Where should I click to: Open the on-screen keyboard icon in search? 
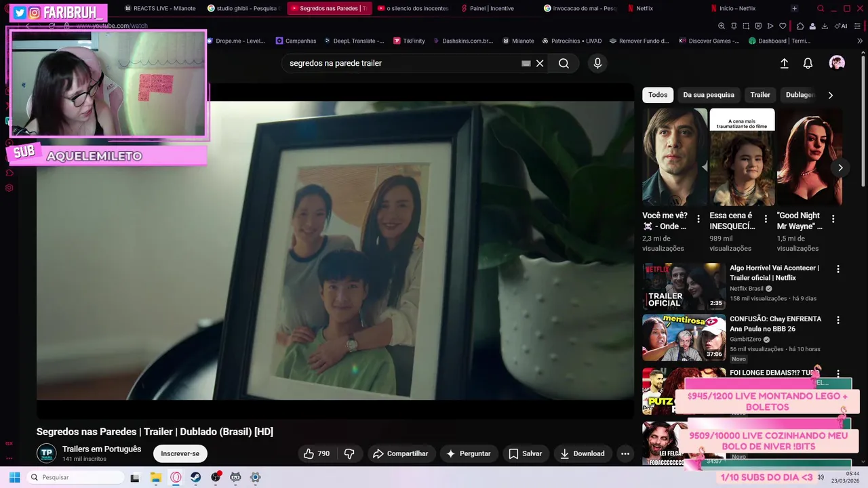(x=526, y=63)
